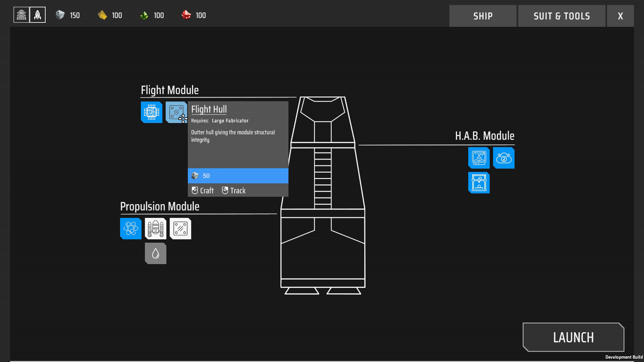
Task: Select the rocket engine boosters icon
Action: [x=156, y=229]
